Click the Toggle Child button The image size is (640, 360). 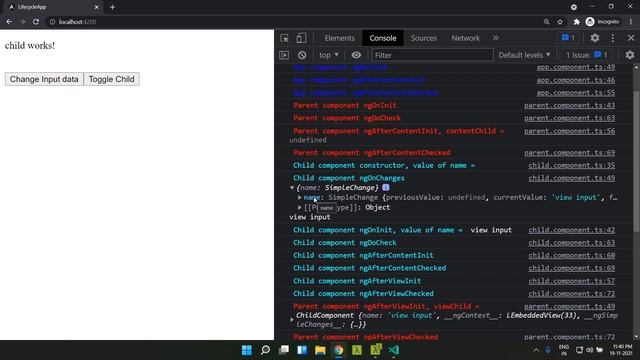pyautogui.click(x=111, y=79)
